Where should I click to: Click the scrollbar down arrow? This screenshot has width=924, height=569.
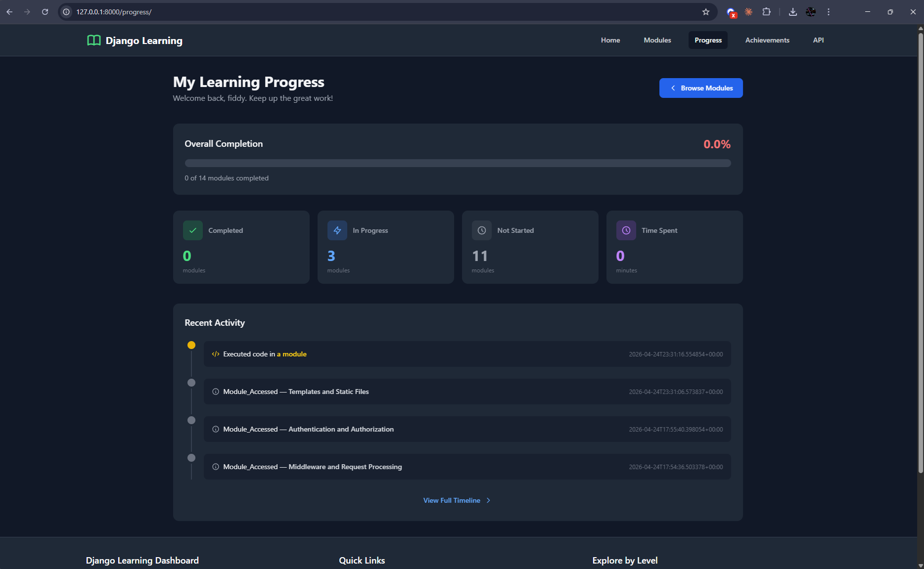coord(921,565)
